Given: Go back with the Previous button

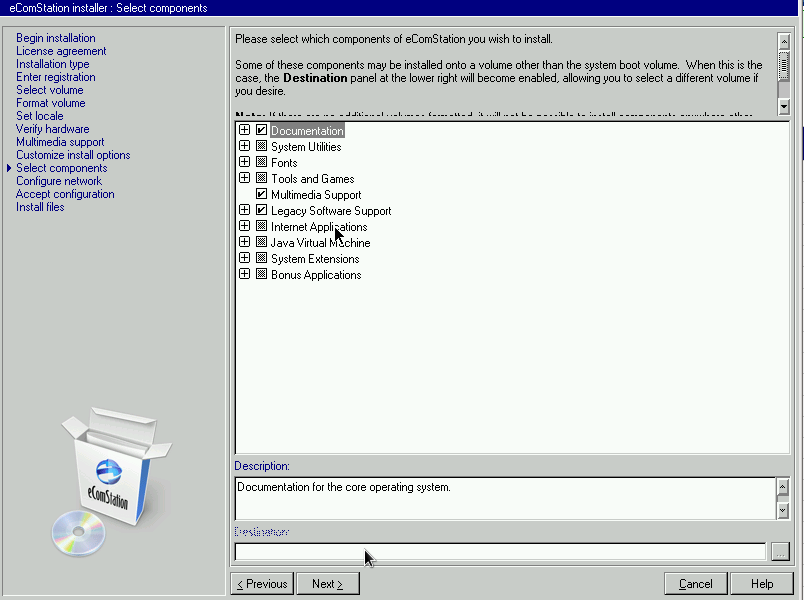Looking at the screenshot, I should 262,584.
